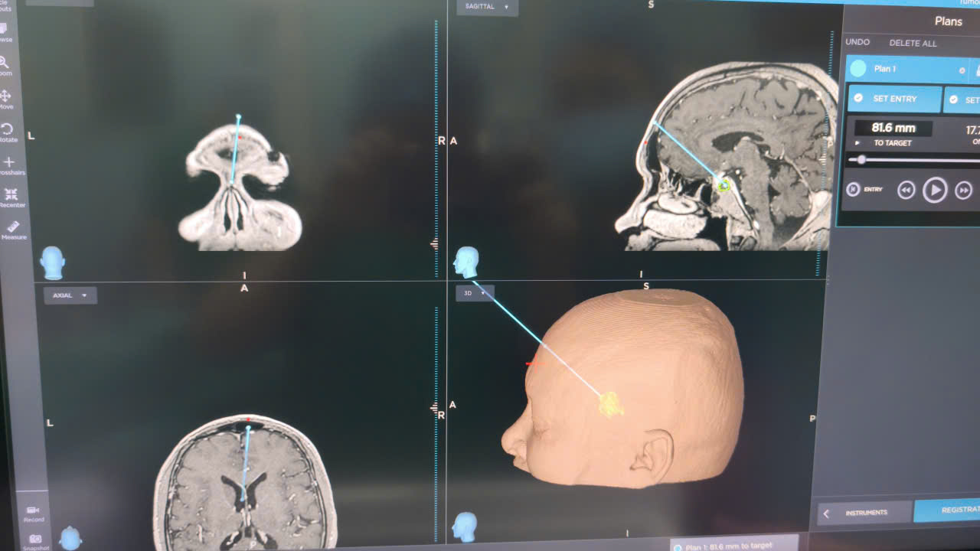Viewport: 980px width, 551px height.
Task: Select the Rotate tool
Action: coord(8,132)
